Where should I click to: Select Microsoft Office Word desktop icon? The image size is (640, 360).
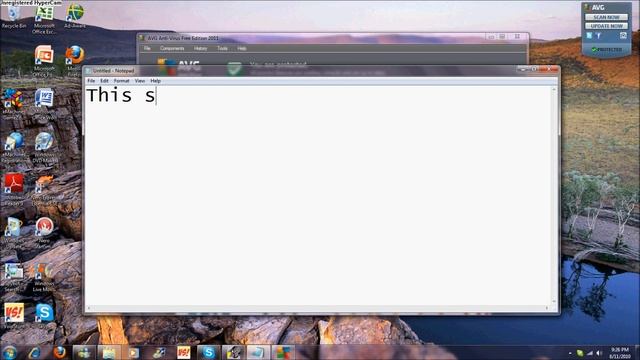[44, 104]
